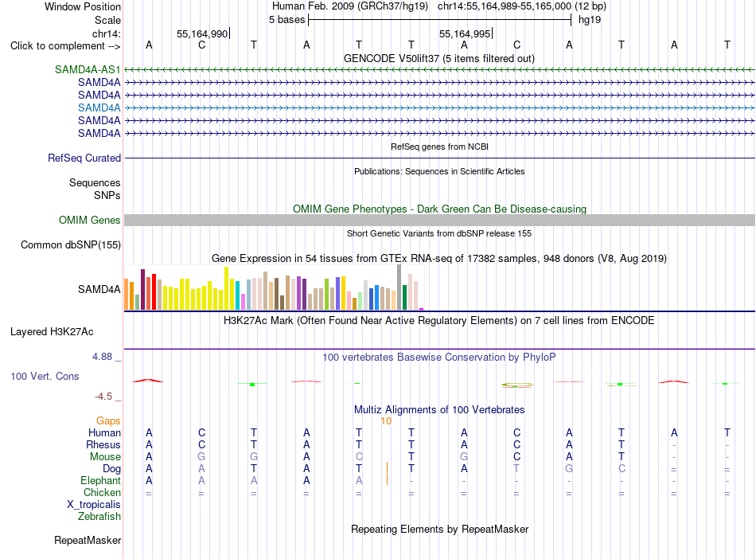The height and width of the screenshot is (559, 756).
Task: Click the Elephant species label
Action: (100, 480)
